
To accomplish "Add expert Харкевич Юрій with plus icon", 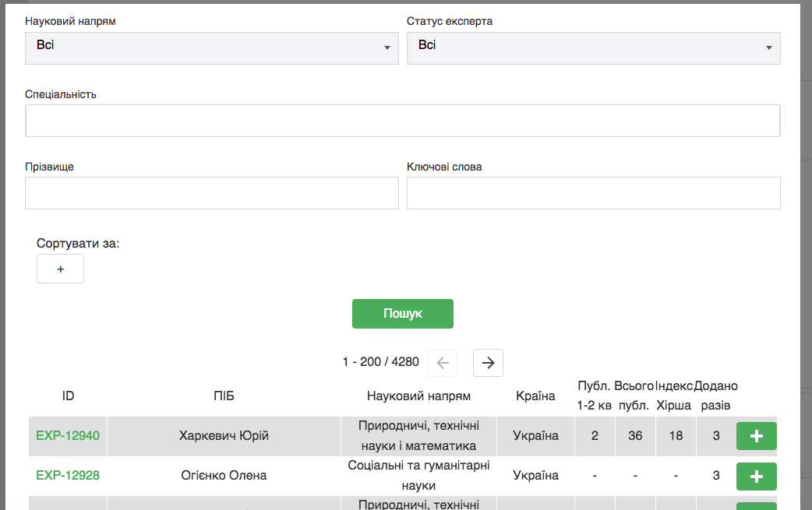I will [x=756, y=436].
